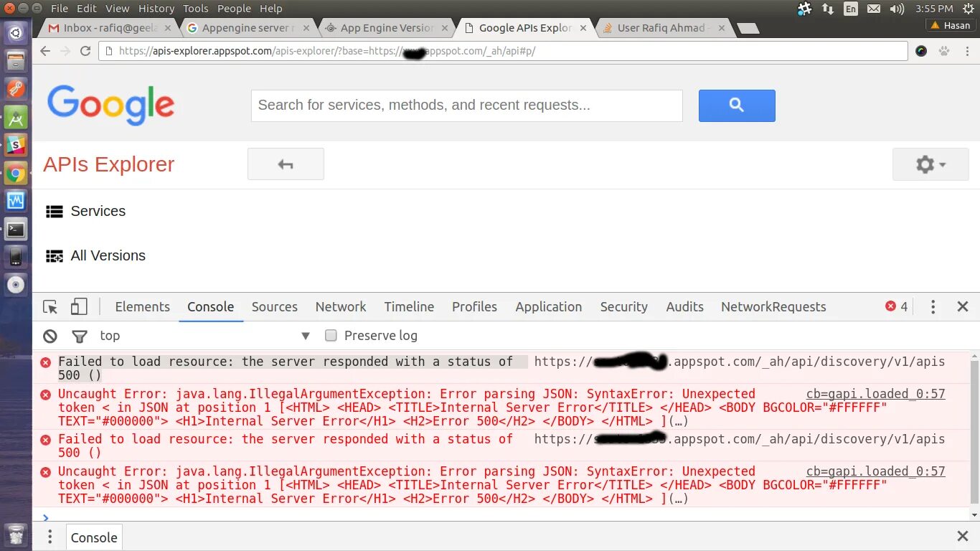Click the browser back arrow
This screenshot has width=980, height=551.
pyautogui.click(x=45, y=51)
